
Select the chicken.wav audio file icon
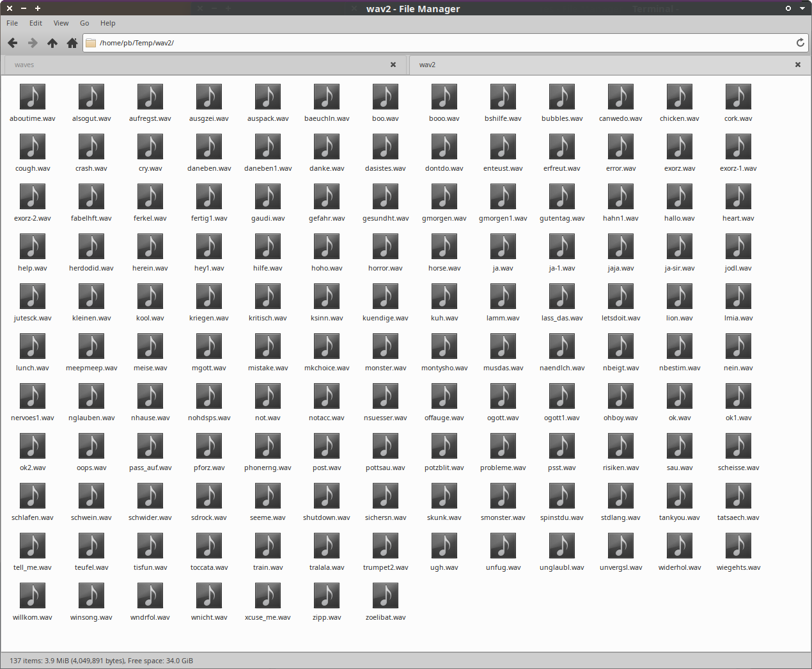(x=679, y=97)
